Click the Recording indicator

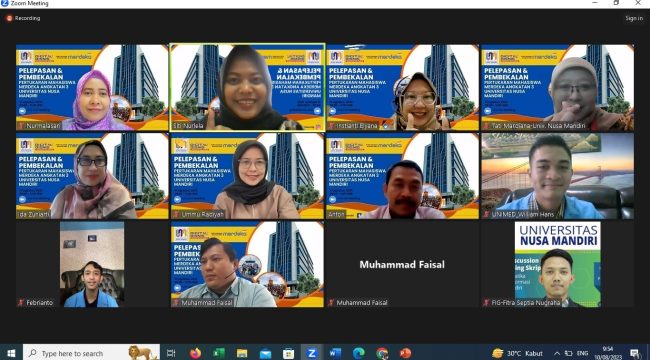[x=23, y=18]
